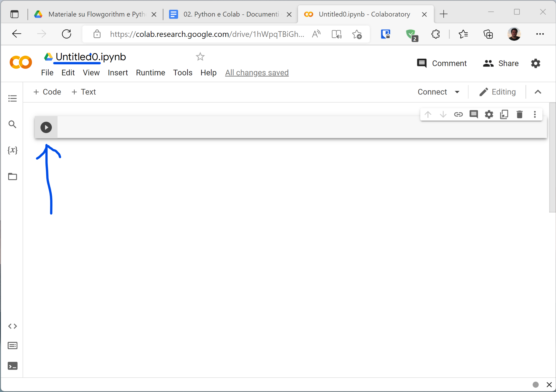Collapse the header with chevron

[538, 92]
